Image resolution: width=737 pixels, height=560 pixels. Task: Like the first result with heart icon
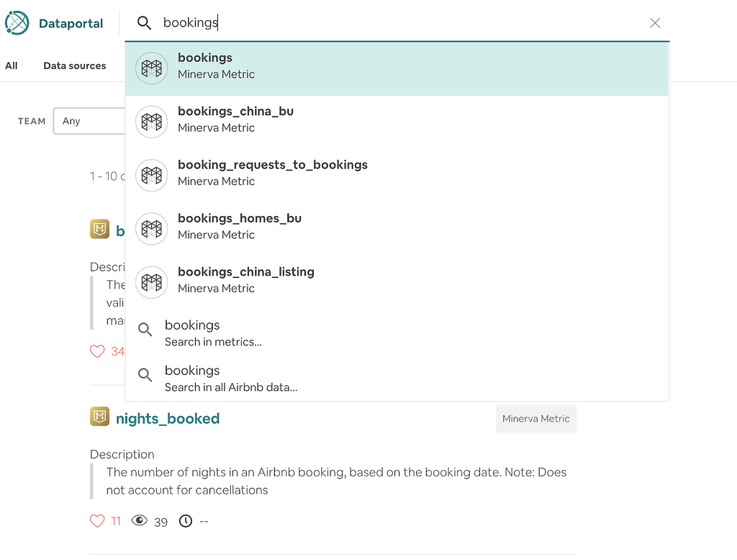[x=97, y=351]
